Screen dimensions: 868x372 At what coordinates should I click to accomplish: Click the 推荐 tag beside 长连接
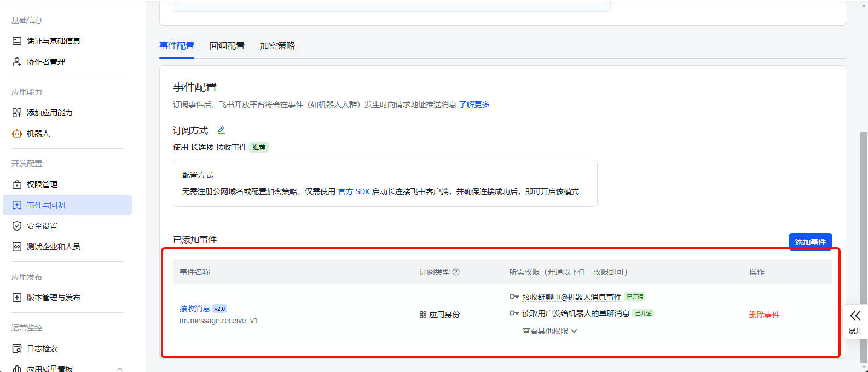click(259, 147)
